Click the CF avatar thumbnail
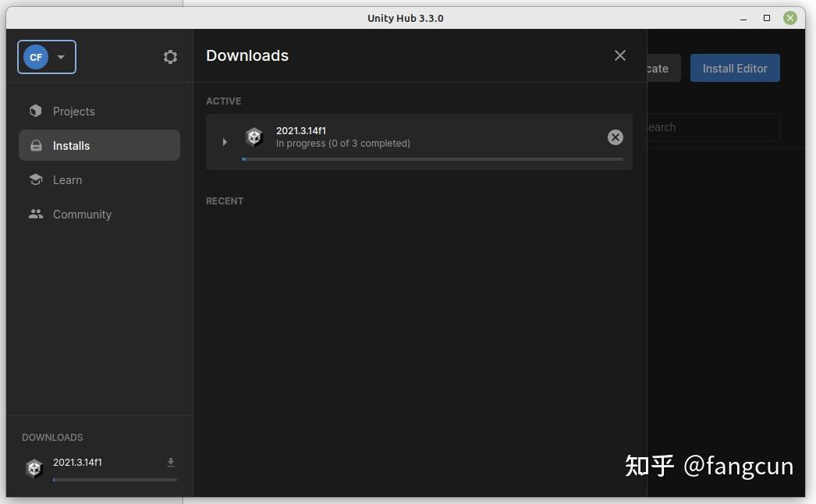The height and width of the screenshot is (504, 816). (x=35, y=56)
